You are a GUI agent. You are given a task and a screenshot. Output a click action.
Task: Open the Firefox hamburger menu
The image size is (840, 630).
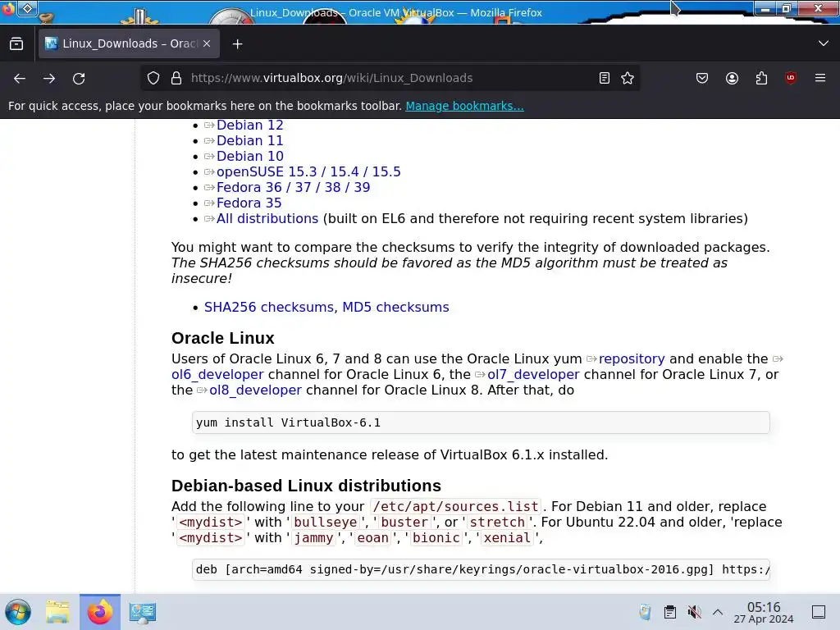820,78
